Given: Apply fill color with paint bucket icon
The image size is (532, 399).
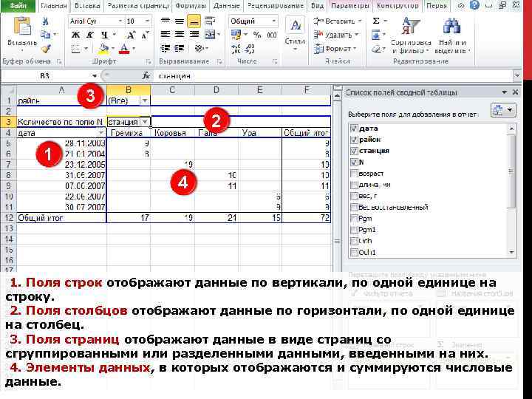Looking at the screenshot, I should tap(103, 49).
